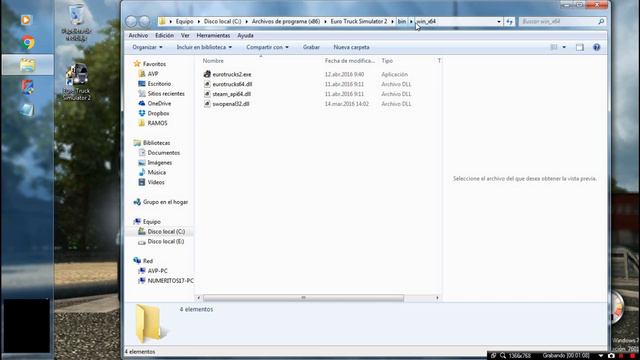Click the refresh button beside the address bar
Viewport: 640px width, 360px height.
coord(509,21)
